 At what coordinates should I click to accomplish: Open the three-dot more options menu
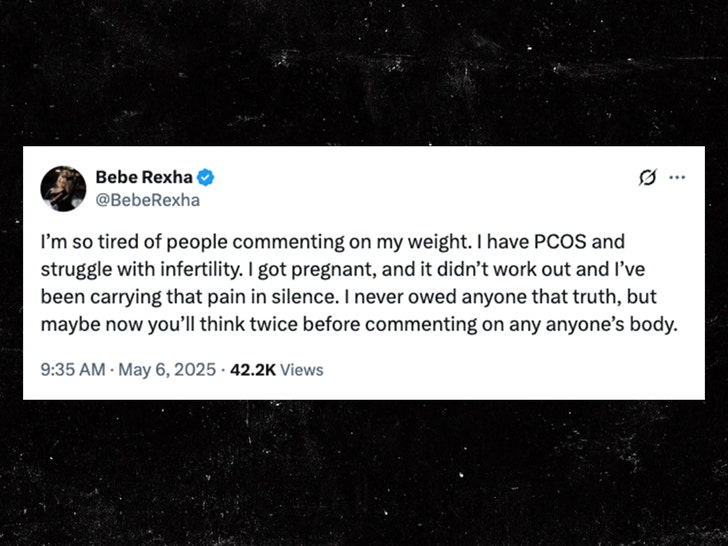point(678,178)
